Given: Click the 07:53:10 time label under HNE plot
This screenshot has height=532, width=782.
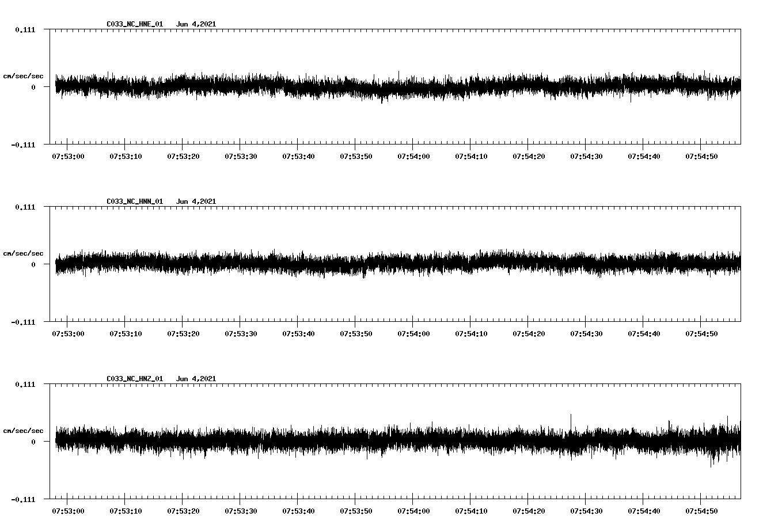Looking at the screenshot, I should [126, 156].
